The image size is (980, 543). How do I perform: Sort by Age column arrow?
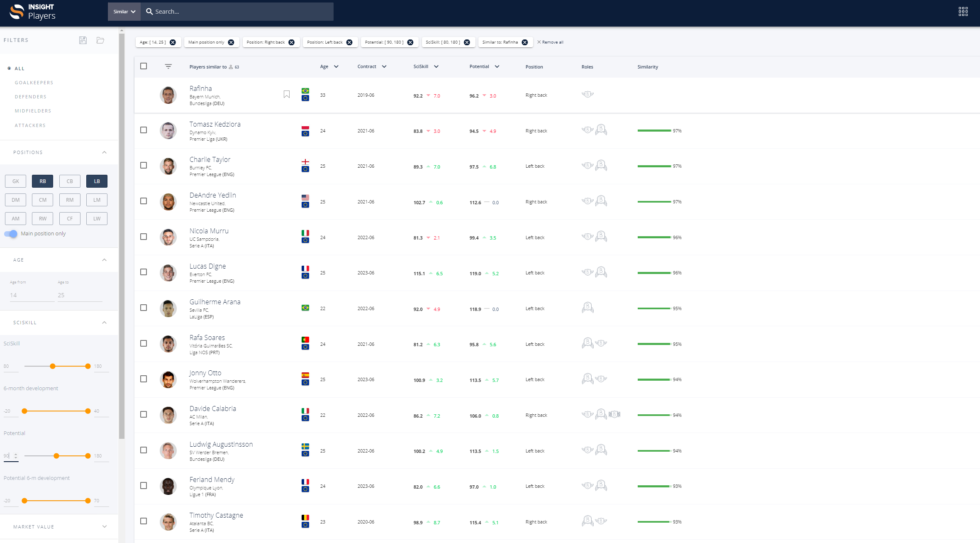(336, 66)
